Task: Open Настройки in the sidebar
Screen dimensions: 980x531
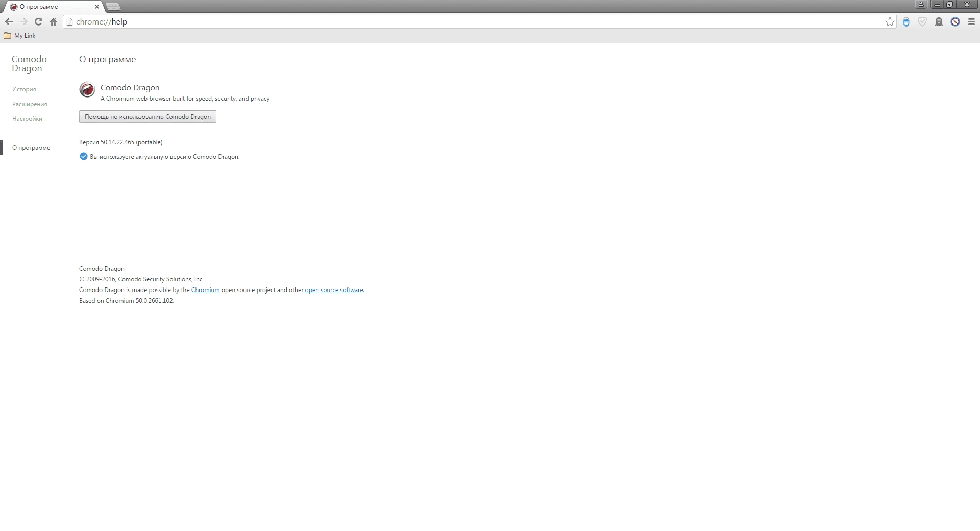Action: (27, 119)
